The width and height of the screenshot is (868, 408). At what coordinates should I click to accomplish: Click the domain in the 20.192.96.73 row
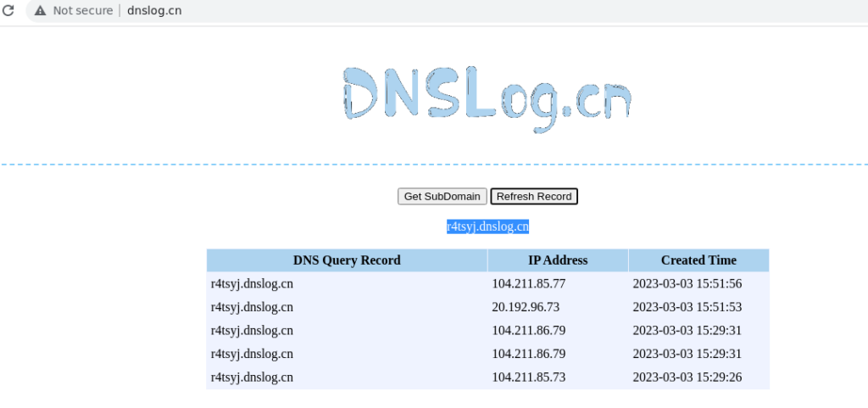coord(252,307)
